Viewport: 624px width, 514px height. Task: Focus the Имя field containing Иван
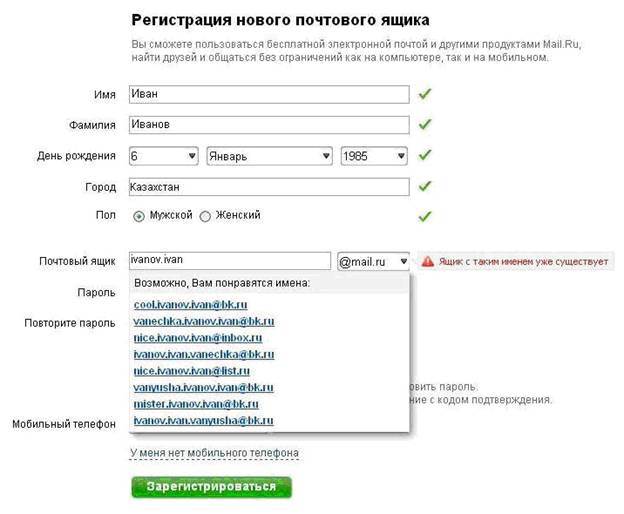[x=269, y=94]
